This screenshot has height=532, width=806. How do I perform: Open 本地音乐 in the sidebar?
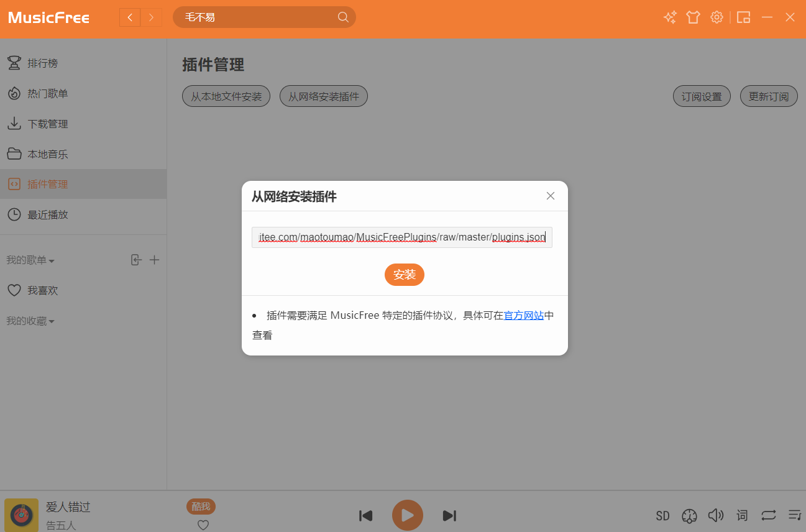[x=83, y=154]
